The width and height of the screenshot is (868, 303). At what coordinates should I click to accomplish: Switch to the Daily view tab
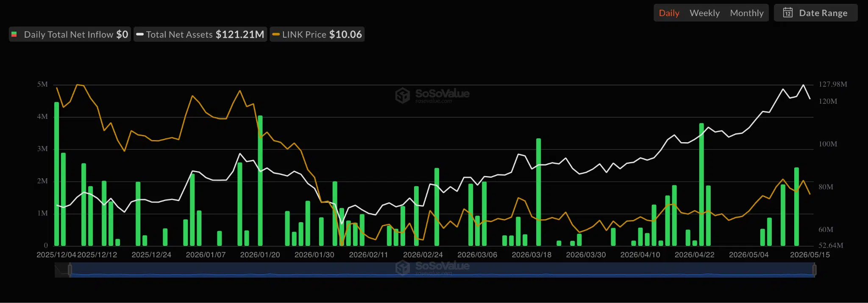coord(669,13)
